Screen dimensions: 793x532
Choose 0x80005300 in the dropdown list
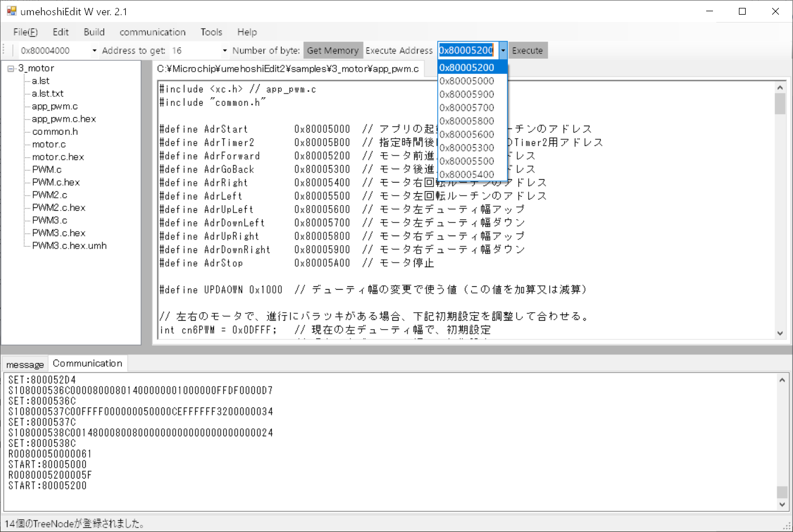(467, 148)
